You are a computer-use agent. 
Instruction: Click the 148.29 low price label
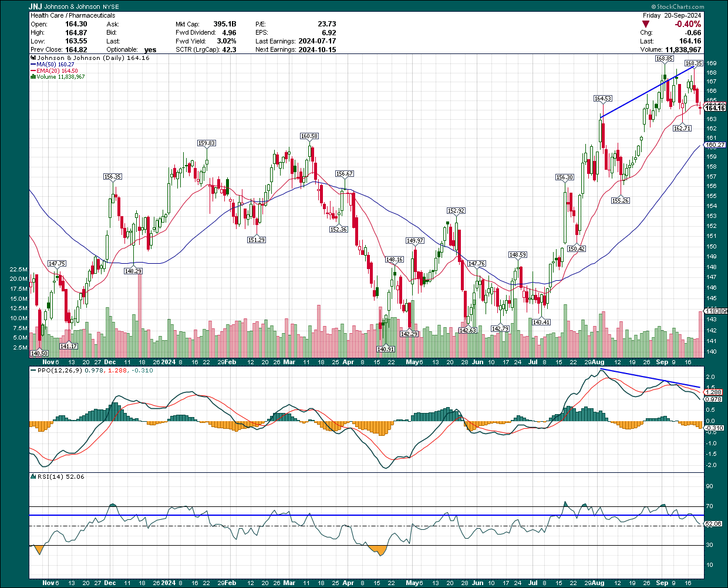pos(133,271)
